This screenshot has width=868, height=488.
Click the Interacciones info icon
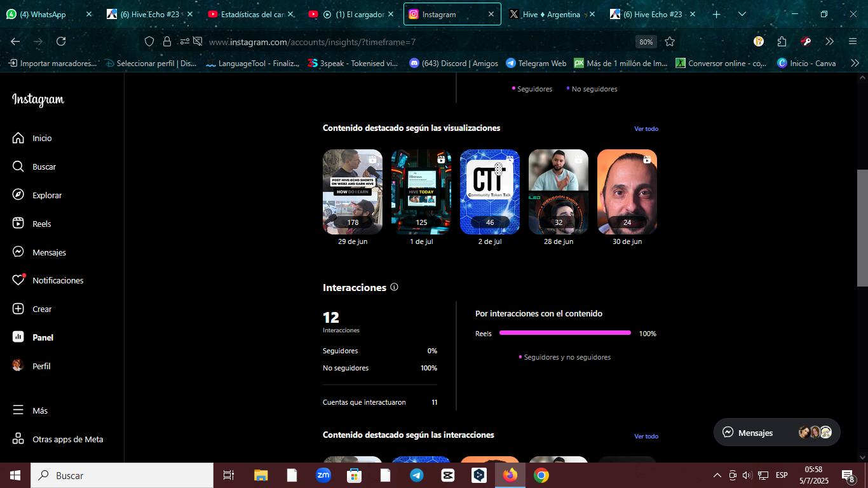point(394,287)
